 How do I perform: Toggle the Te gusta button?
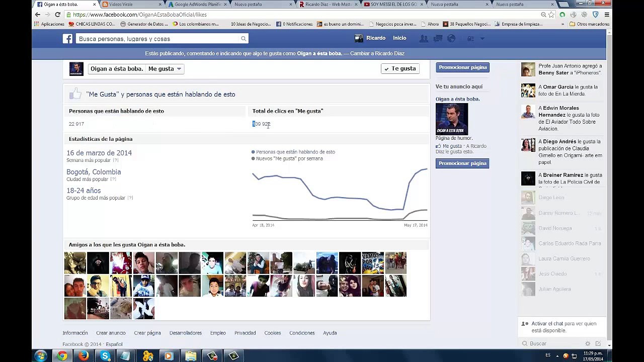pos(400,69)
